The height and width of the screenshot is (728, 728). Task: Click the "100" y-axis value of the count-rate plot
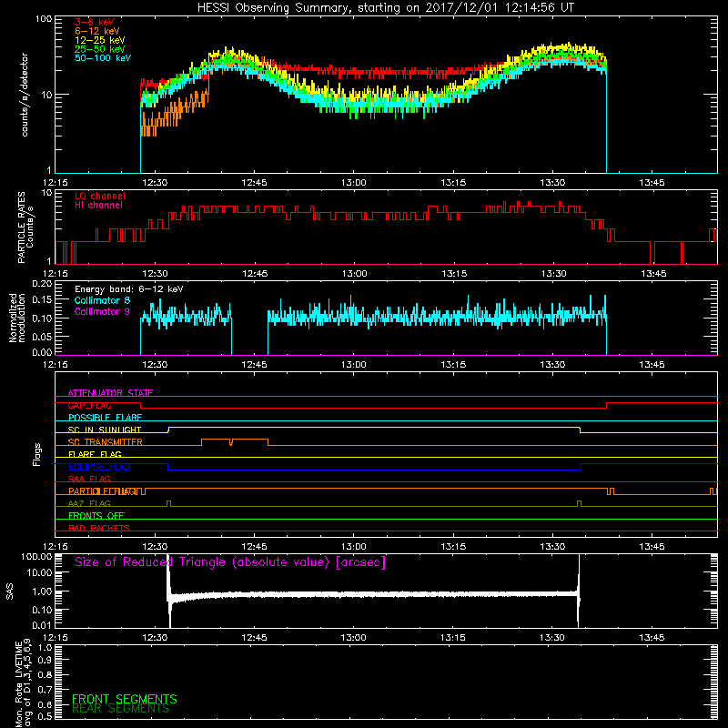click(44, 19)
